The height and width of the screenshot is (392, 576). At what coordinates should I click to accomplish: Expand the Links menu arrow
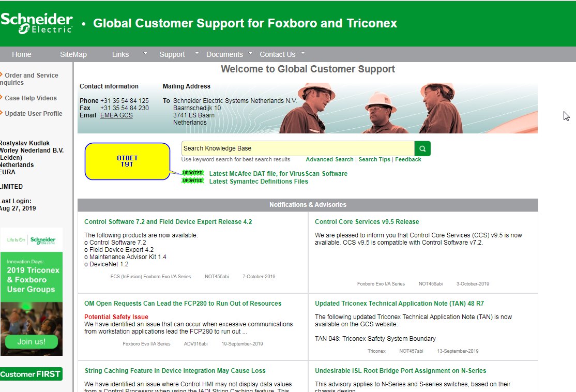(145, 53)
